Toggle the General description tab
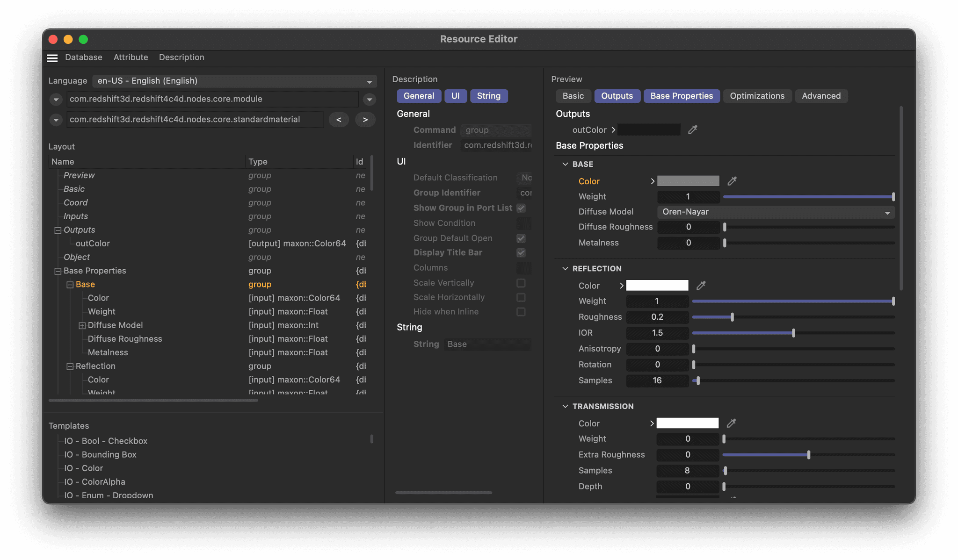Viewport: 958px width, 560px height. click(x=419, y=96)
